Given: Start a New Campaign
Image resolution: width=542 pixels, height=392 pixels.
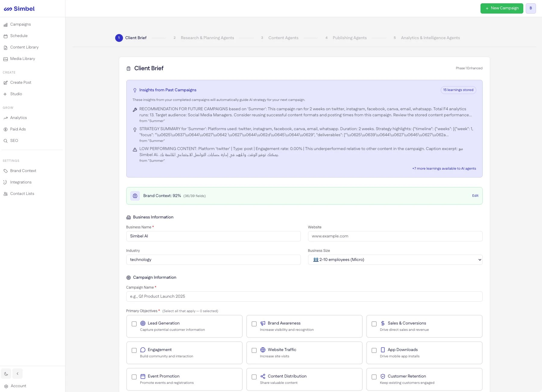Looking at the screenshot, I should tap(501, 8).
